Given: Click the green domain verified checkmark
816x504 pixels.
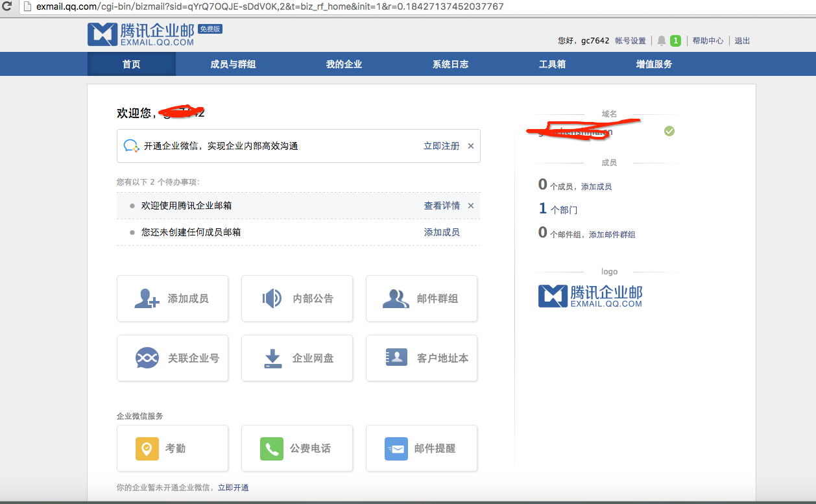Looking at the screenshot, I should point(669,131).
